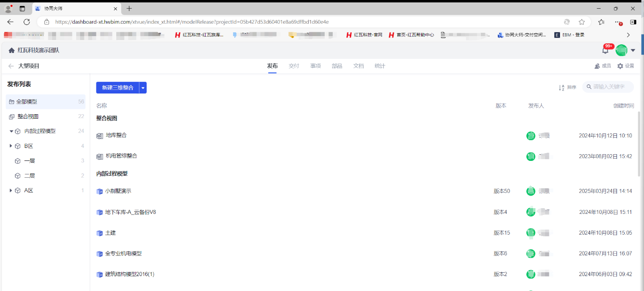Viewport: 644px width, 291px height.
Task: Click the 排序 sort icon
Action: (x=562, y=87)
